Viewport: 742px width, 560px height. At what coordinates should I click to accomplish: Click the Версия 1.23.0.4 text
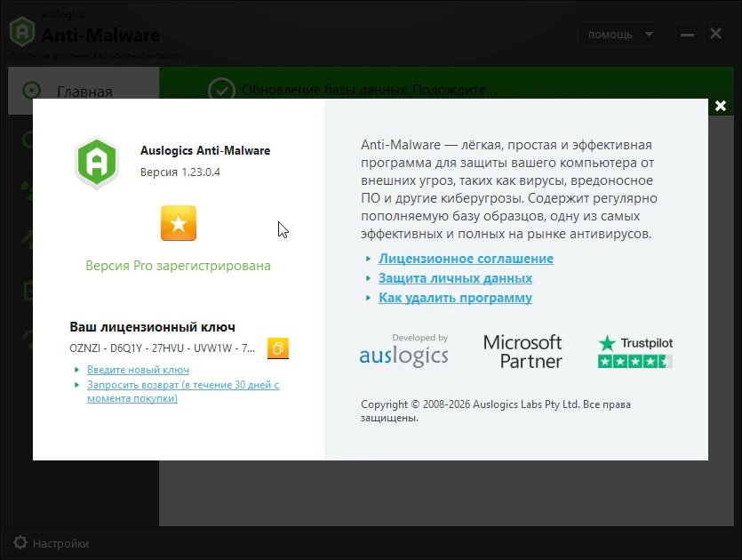[180, 172]
